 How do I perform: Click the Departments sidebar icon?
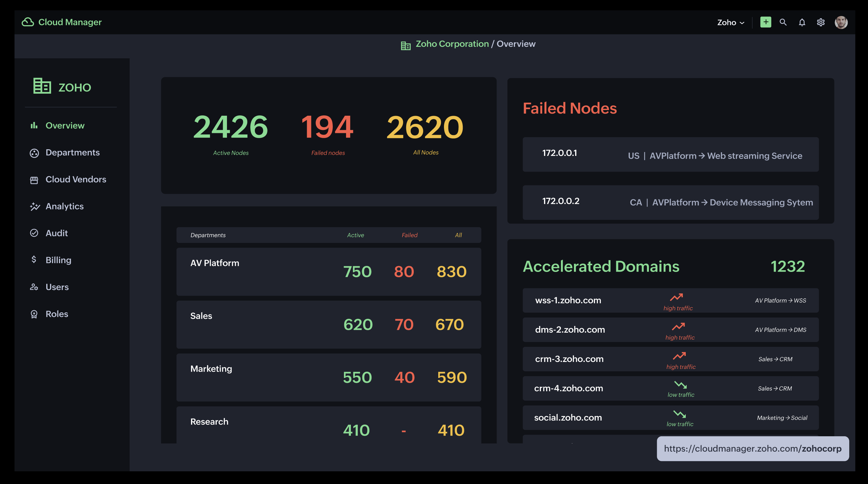[x=34, y=153]
